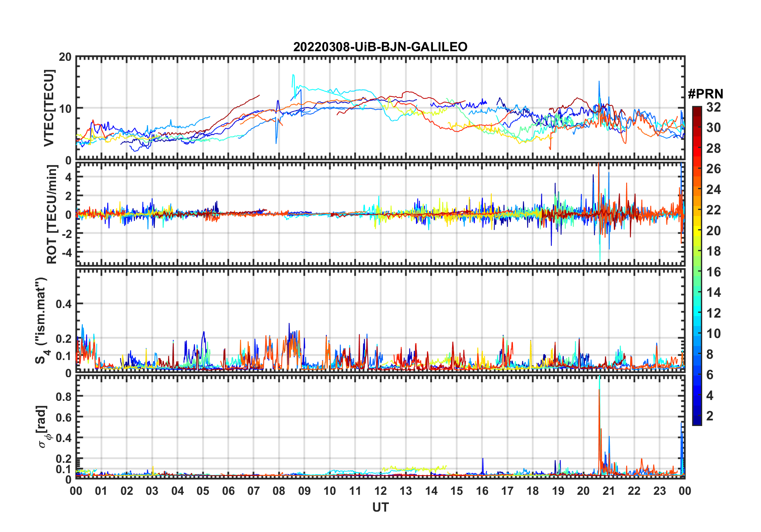Viewport: 761px width, 532px height.
Task: Click the VTEC y-axis tick label 10
Action: [x=65, y=108]
